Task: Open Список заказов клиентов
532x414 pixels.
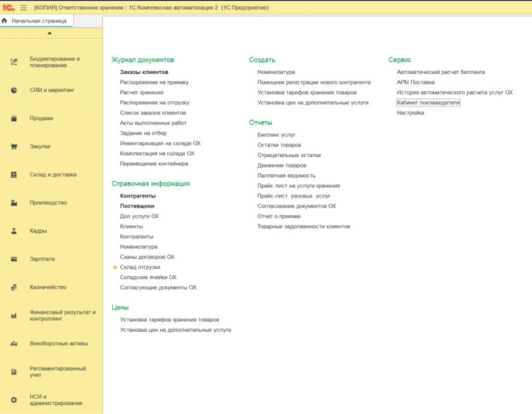Action: (153, 113)
